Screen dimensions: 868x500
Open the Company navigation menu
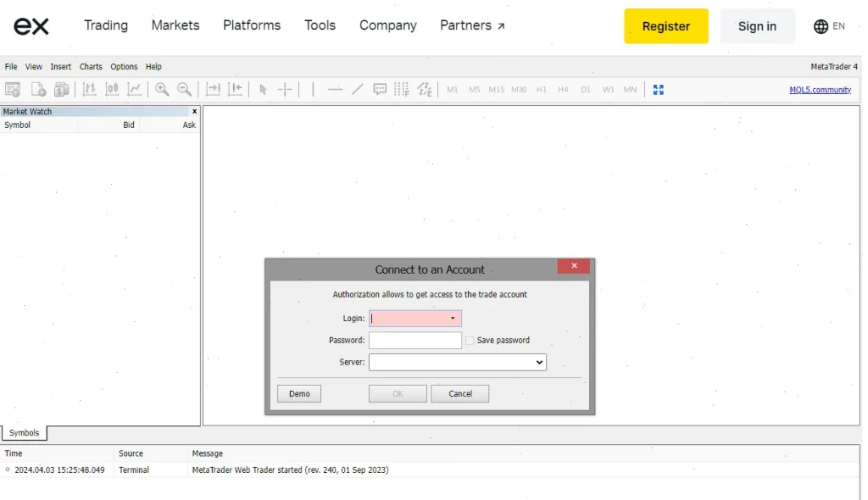pyautogui.click(x=388, y=25)
